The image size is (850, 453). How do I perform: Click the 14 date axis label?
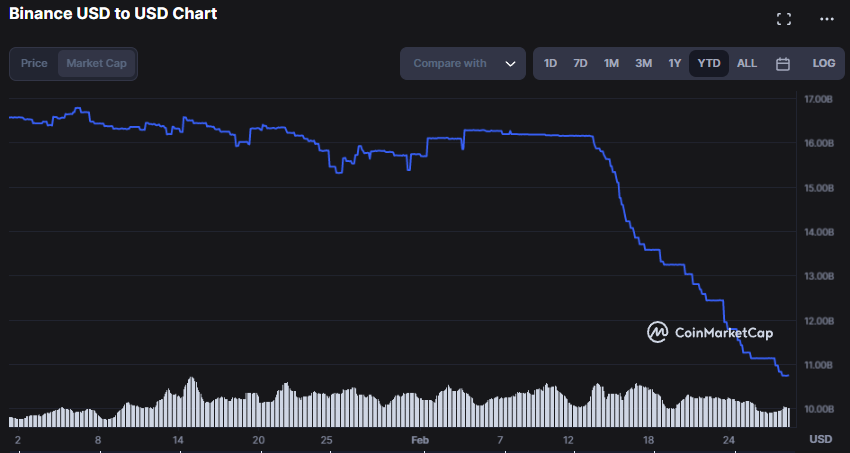[x=179, y=439]
